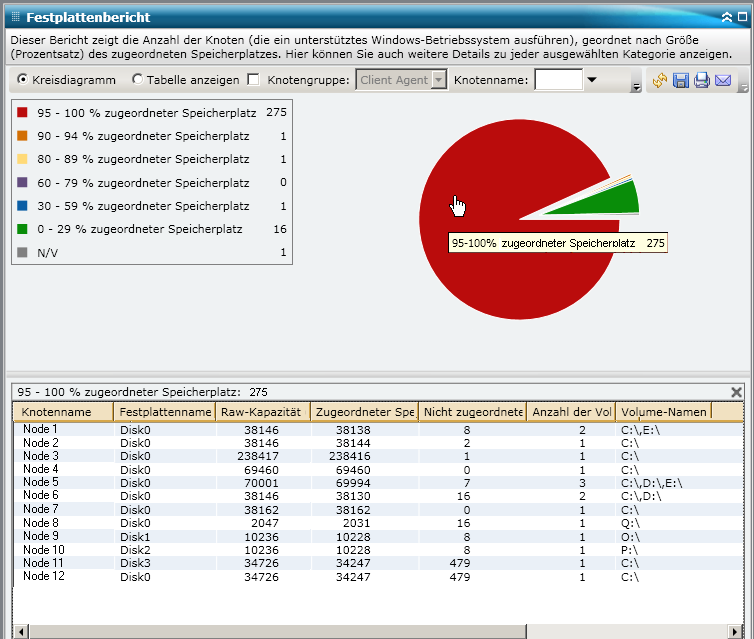This screenshot has height=639, width=754.
Task: Click the 0 - 29 % legend entry
Action: coord(139,229)
